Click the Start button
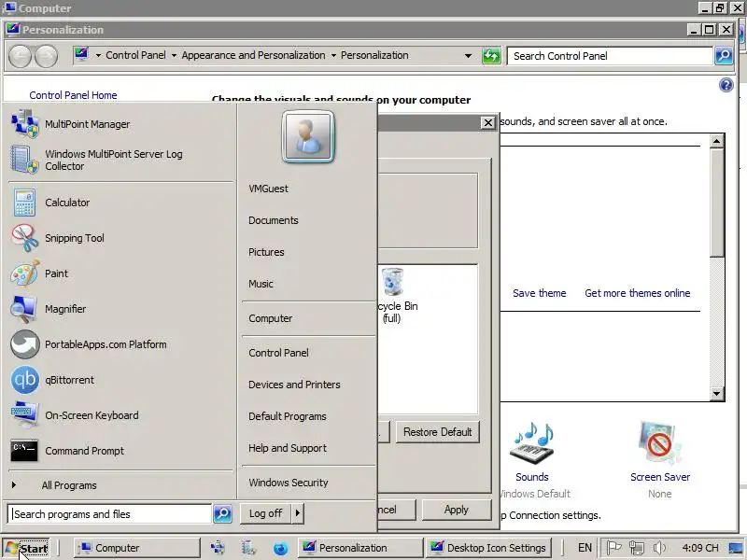The image size is (747, 560). click(x=27, y=548)
